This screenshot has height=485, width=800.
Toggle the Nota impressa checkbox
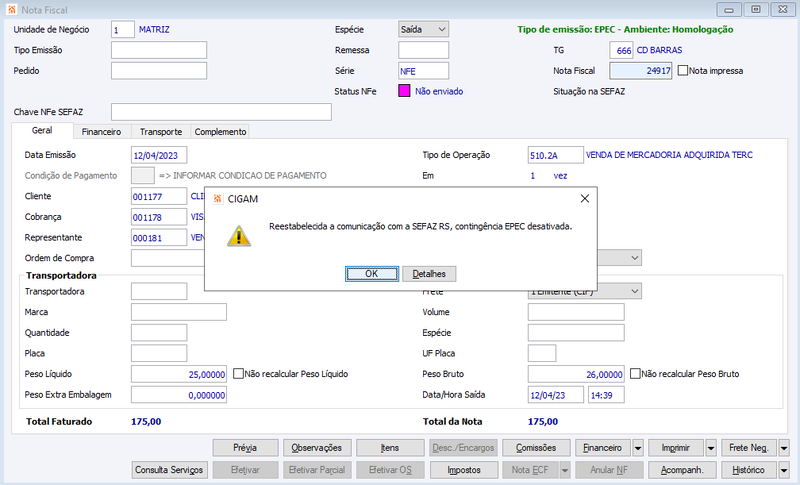pyautogui.click(x=683, y=71)
